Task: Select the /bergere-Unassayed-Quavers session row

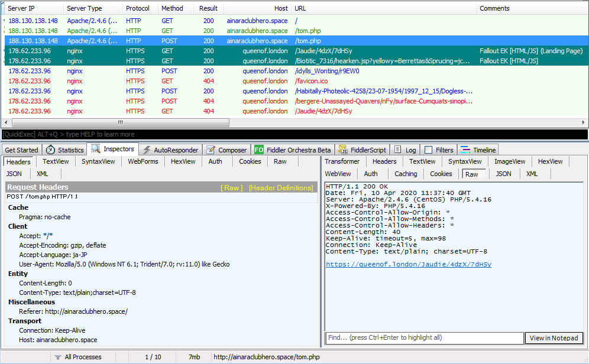Action: click(x=296, y=101)
